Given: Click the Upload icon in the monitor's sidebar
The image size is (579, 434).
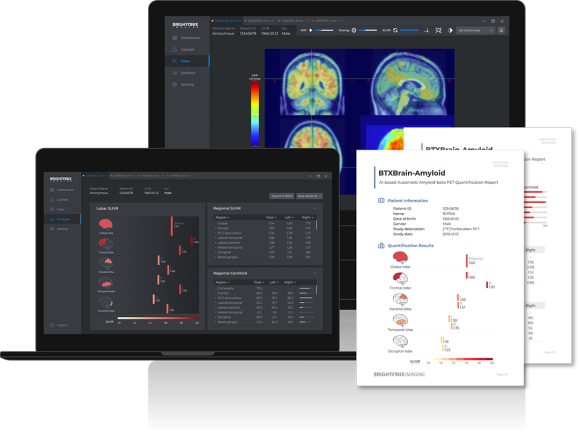Looking at the screenshot, I should (175, 49).
